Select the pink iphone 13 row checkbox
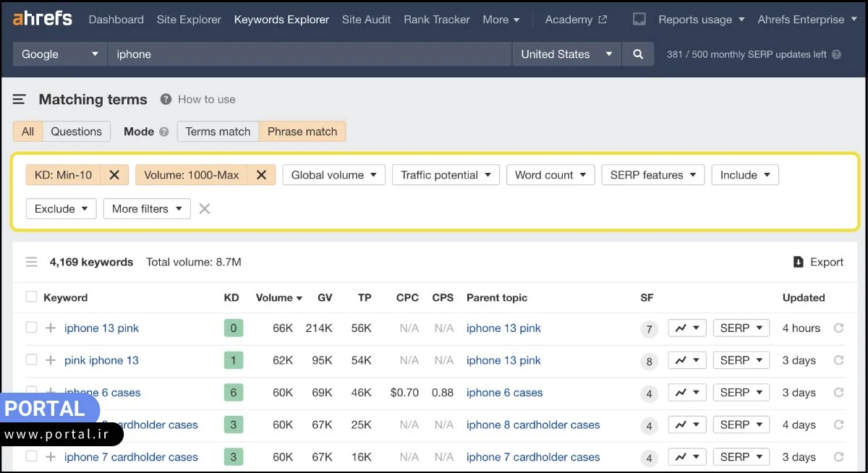 [x=31, y=359]
